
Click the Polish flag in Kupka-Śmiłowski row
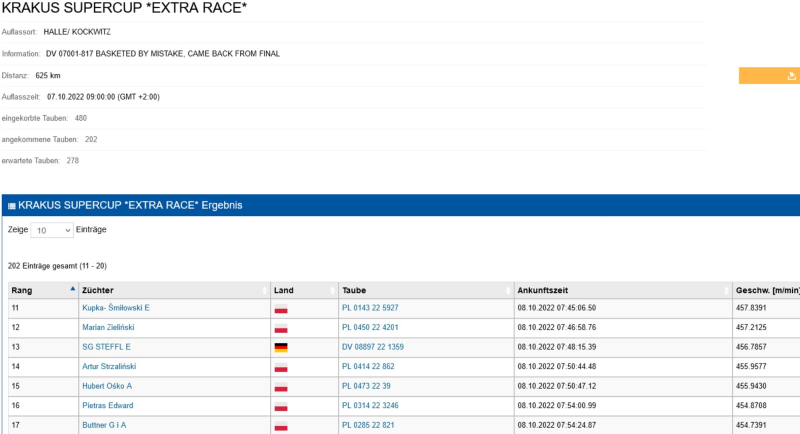(281, 308)
